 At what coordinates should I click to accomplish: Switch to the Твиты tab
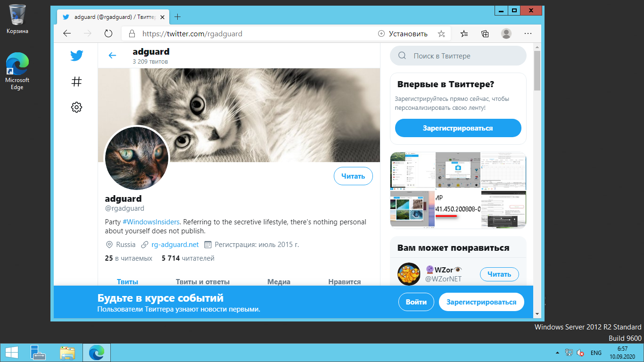pos(127,282)
